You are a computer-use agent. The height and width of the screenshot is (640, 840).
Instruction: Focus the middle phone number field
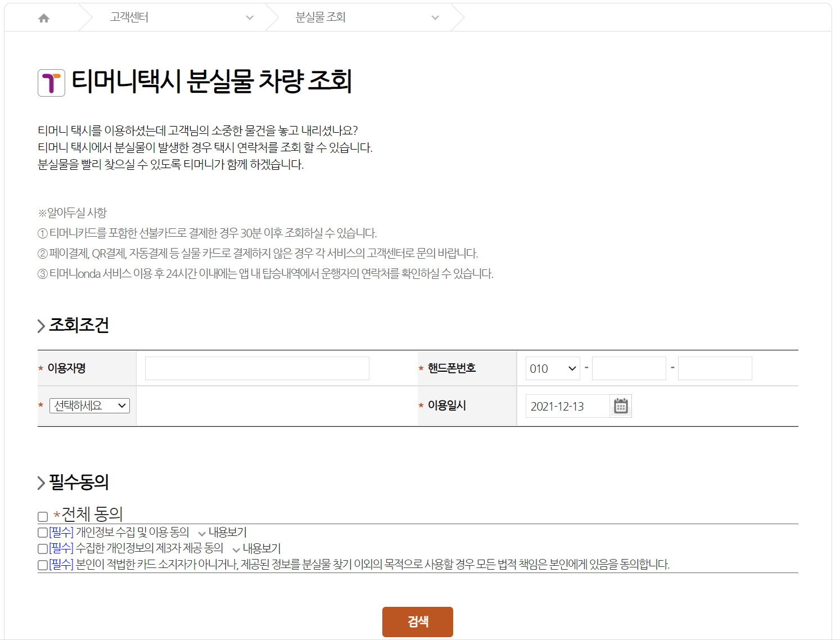(629, 368)
